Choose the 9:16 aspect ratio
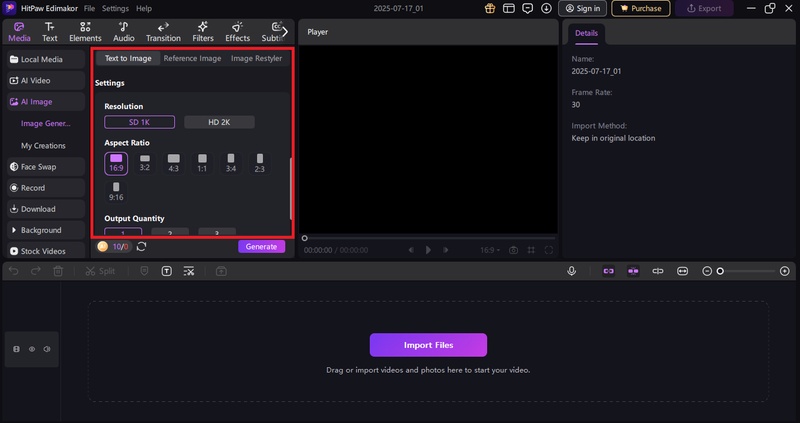Screen dimensions: 800x423 tap(116, 192)
